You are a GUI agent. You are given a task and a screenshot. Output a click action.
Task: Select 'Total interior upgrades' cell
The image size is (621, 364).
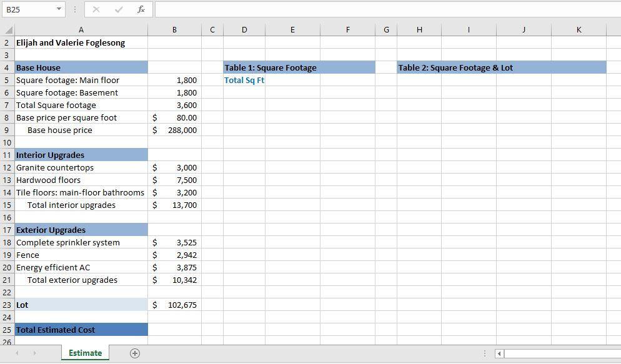[x=81, y=205]
